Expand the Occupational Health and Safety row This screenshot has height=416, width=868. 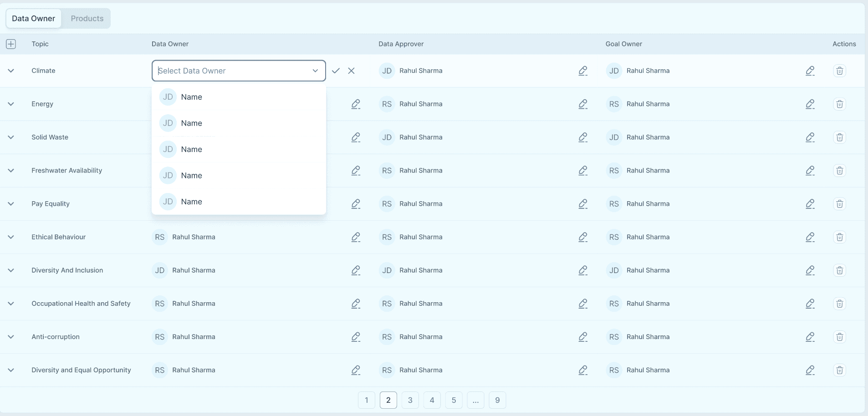point(11,303)
